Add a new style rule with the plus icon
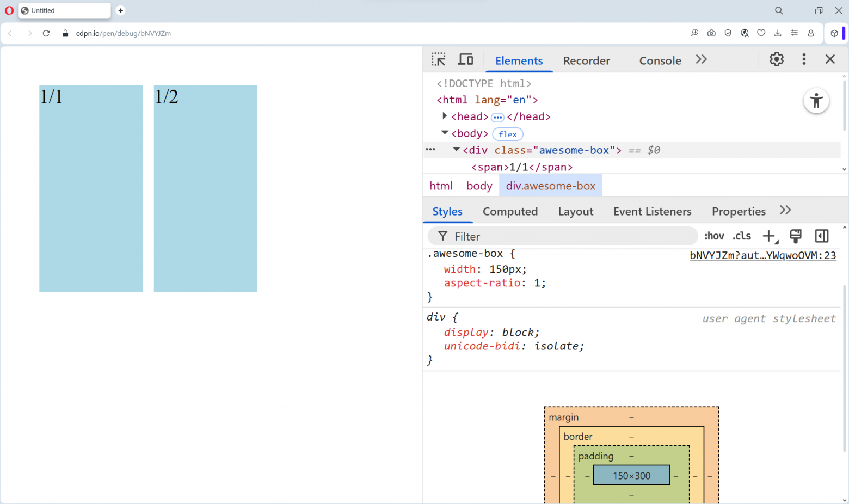This screenshot has height=504, width=849. click(x=769, y=236)
